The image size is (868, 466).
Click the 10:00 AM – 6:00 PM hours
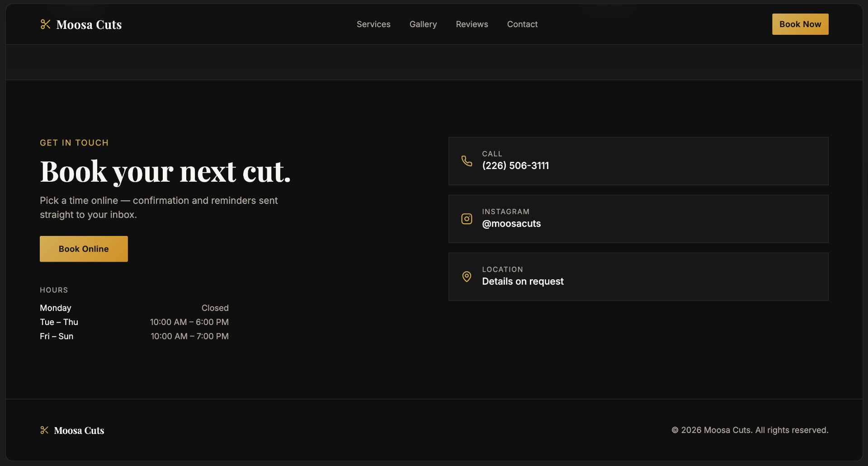coord(189,322)
